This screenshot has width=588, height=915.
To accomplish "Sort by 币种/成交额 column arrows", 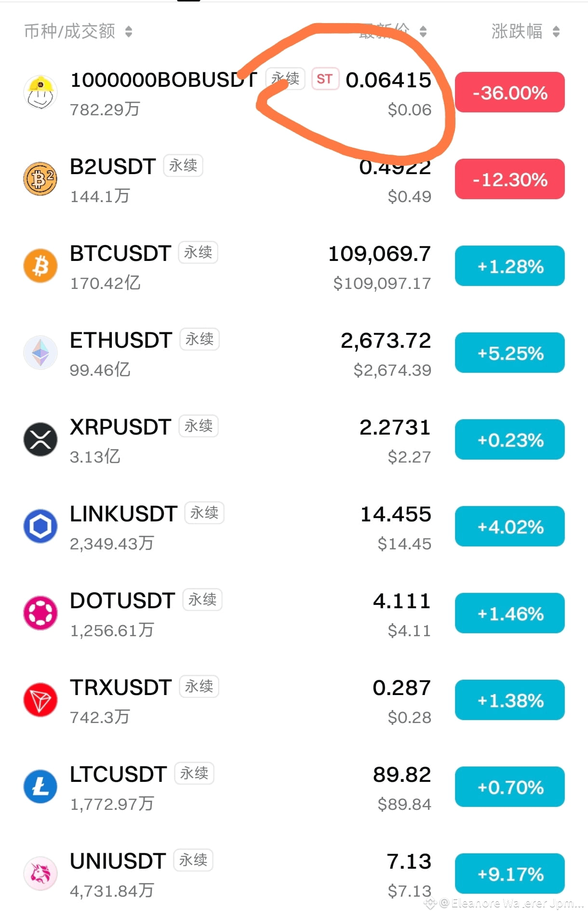I will point(129,32).
